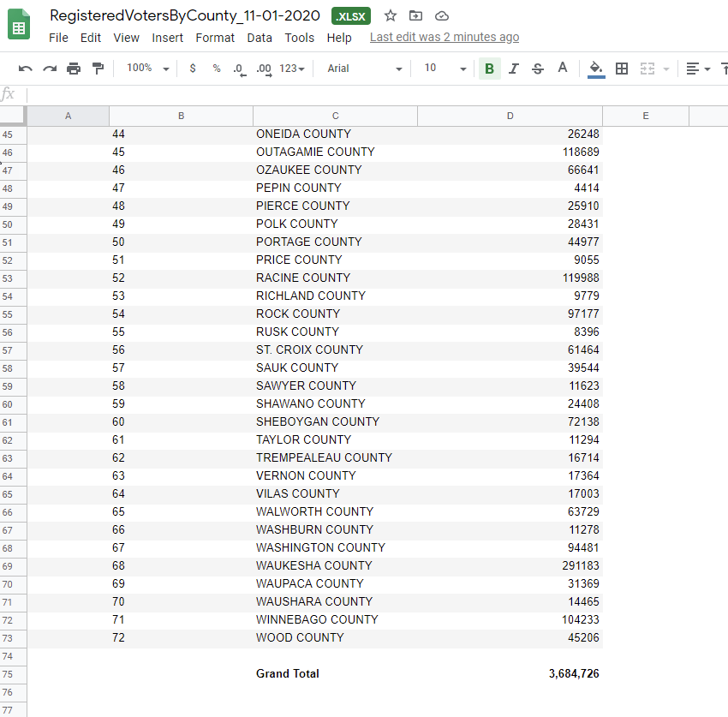
Task: Open the font size 10 dropdown
Action: 445,69
